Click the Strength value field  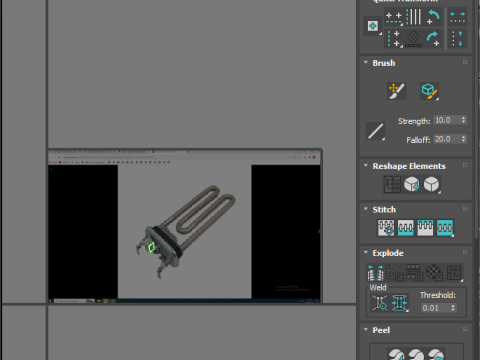click(x=446, y=120)
